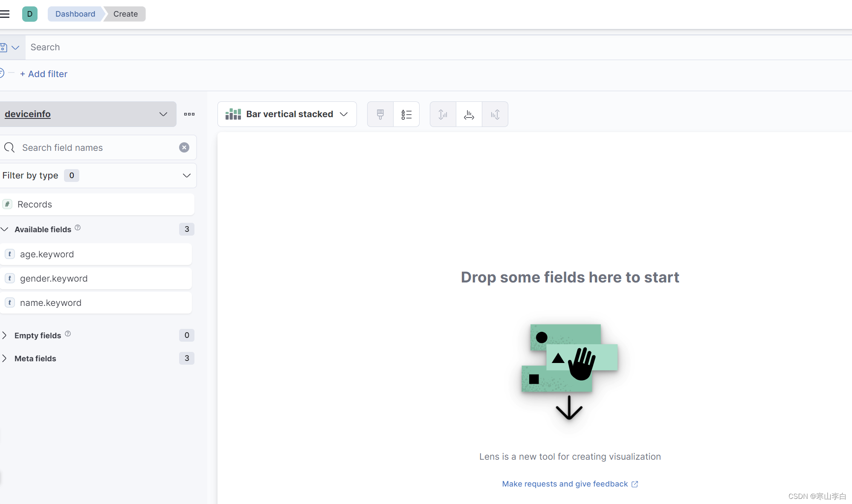Expand the Meta fields section
The width and height of the screenshot is (852, 504).
(x=35, y=358)
